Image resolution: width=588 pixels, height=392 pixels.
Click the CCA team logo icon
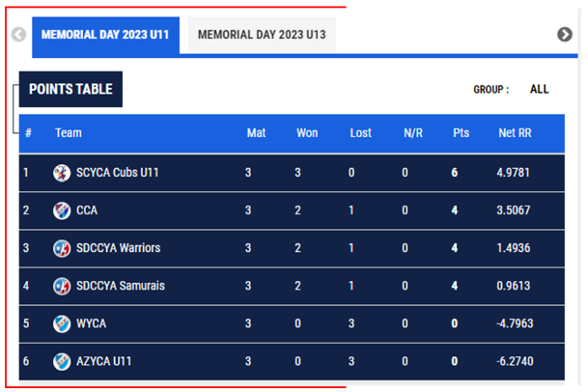tap(62, 210)
